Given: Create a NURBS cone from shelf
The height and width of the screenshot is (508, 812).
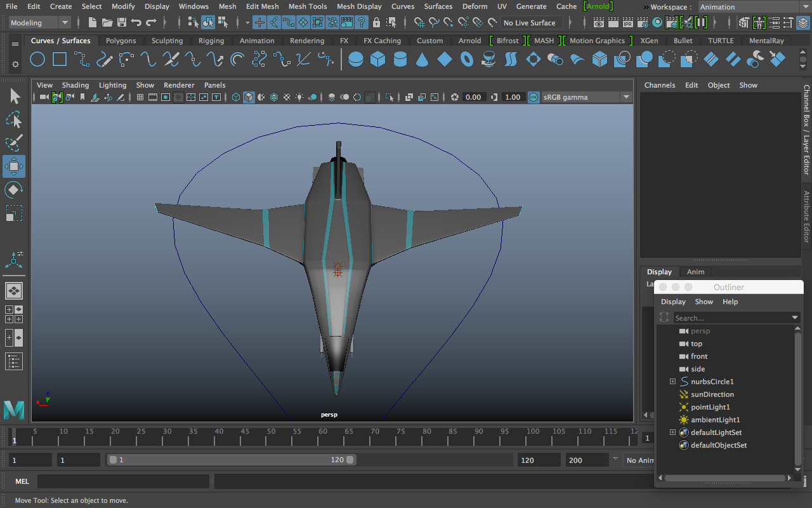Looking at the screenshot, I should coord(422,60).
